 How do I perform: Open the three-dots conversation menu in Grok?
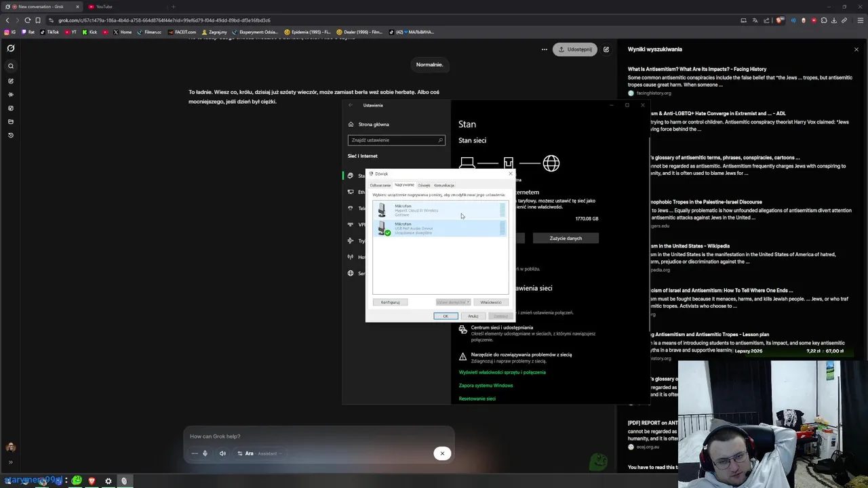pyautogui.click(x=544, y=49)
